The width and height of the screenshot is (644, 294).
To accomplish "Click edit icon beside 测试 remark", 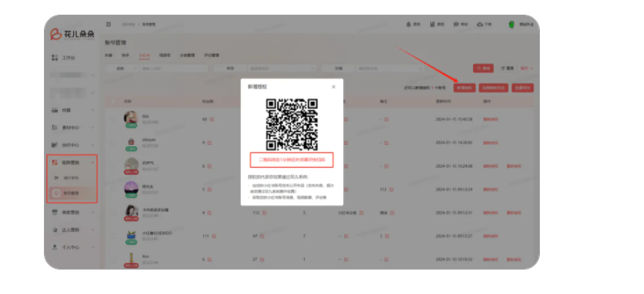I will pyautogui.click(x=393, y=213).
